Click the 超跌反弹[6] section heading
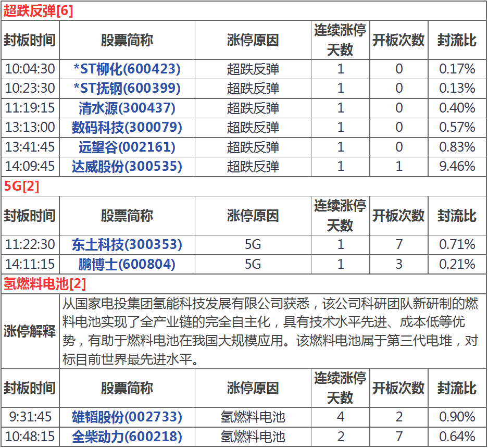The height and width of the screenshot is (448, 488). pyautogui.click(x=38, y=11)
